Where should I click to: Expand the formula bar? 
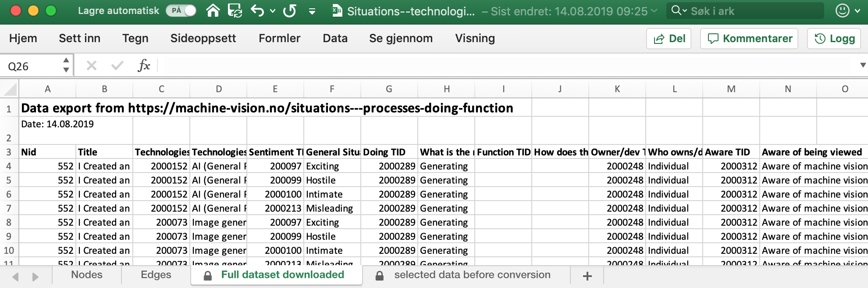(863, 65)
